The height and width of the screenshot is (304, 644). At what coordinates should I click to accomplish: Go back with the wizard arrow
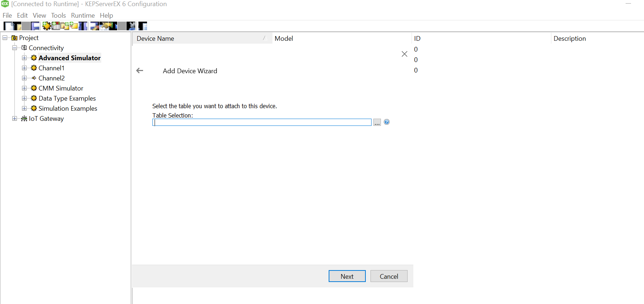[140, 71]
